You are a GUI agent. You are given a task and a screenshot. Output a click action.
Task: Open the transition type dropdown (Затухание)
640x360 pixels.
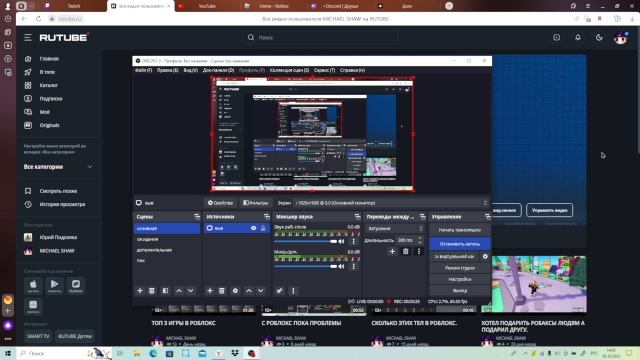click(x=395, y=229)
